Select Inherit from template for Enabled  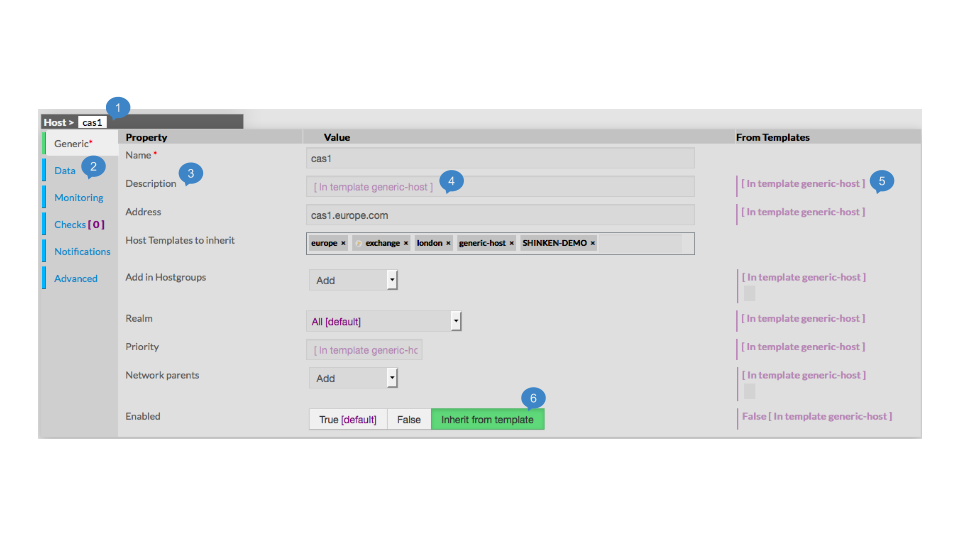point(487,420)
